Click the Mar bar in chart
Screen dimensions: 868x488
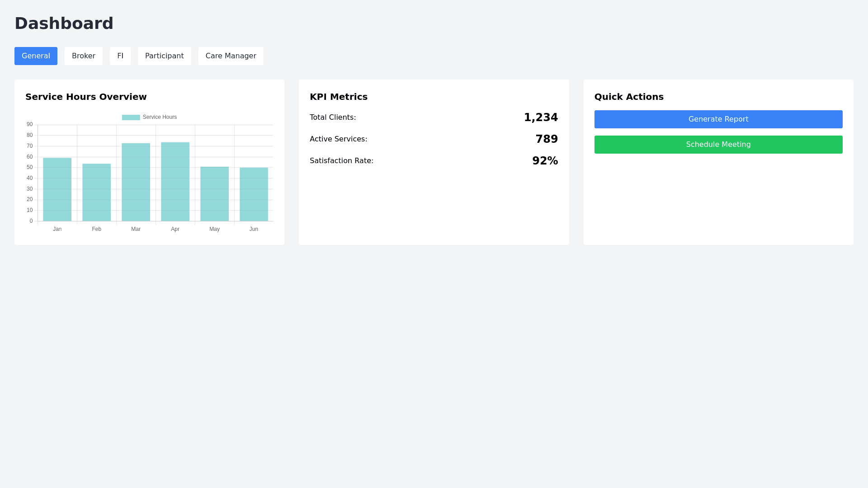click(136, 183)
